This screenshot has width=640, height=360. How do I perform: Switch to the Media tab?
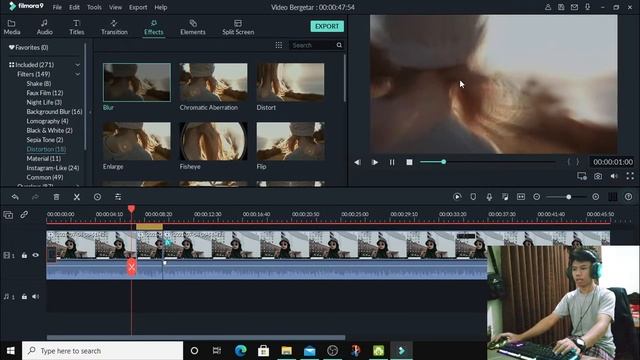[12, 27]
